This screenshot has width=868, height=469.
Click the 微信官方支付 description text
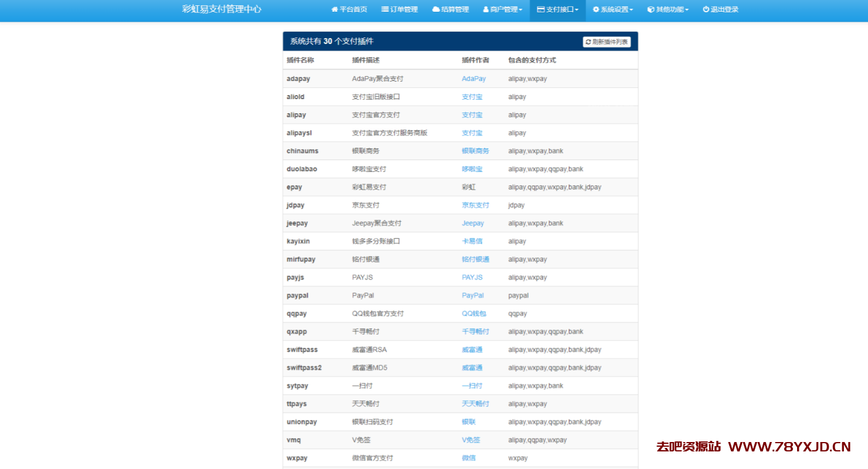click(373, 458)
